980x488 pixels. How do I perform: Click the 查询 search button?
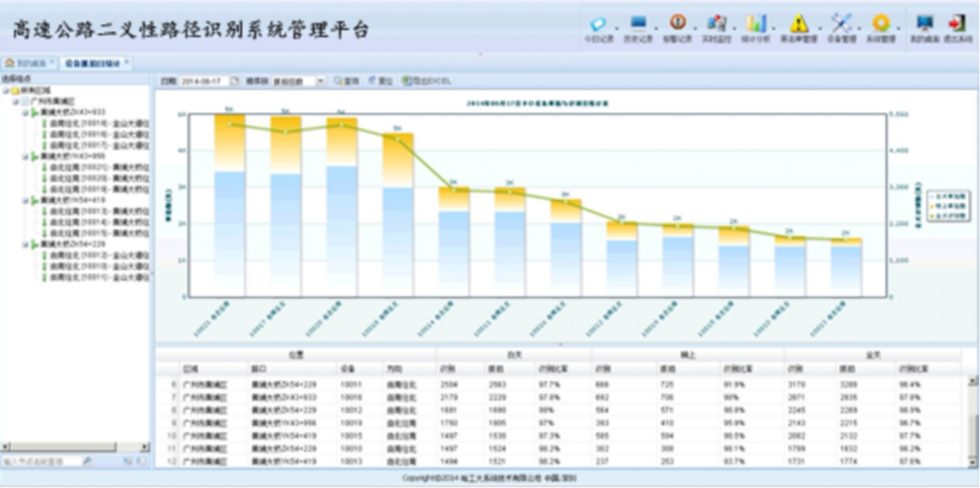(346, 81)
